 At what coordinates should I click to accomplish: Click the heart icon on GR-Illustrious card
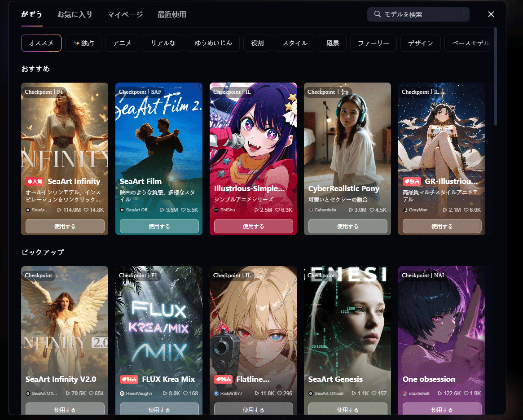(466, 210)
